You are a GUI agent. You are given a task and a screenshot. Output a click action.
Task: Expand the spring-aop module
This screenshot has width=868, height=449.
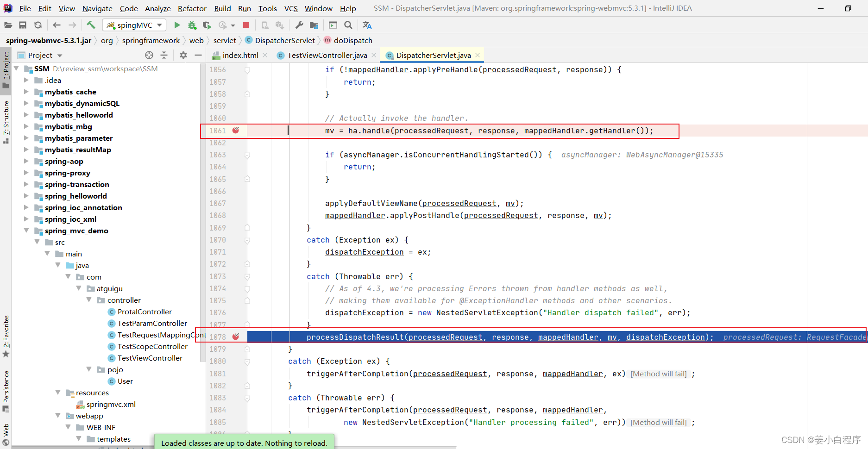coord(26,161)
